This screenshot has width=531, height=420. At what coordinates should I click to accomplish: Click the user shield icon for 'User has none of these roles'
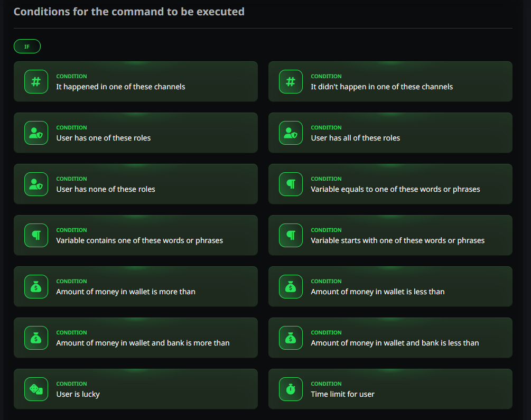point(36,184)
